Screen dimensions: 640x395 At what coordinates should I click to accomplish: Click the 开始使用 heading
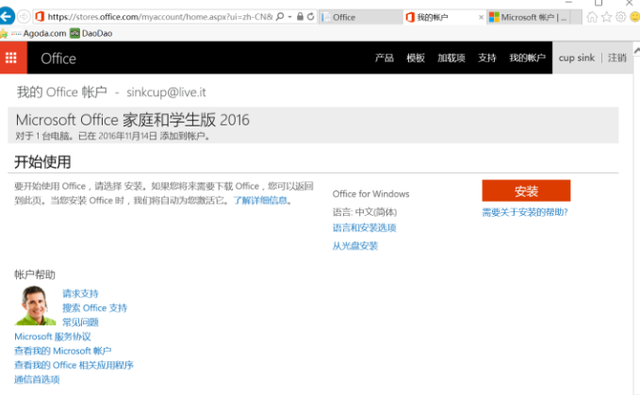click(42, 162)
